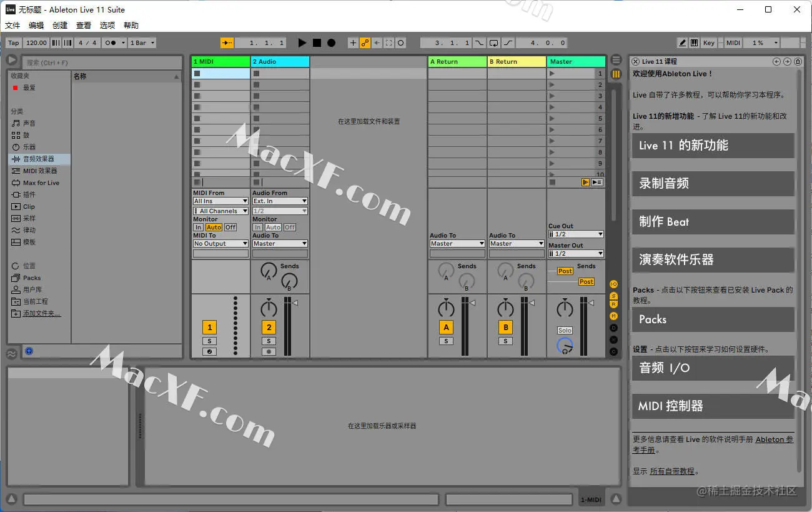This screenshot has height=512, width=812.
Task: Toggle the A Return track activator
Action: [446, 327]
